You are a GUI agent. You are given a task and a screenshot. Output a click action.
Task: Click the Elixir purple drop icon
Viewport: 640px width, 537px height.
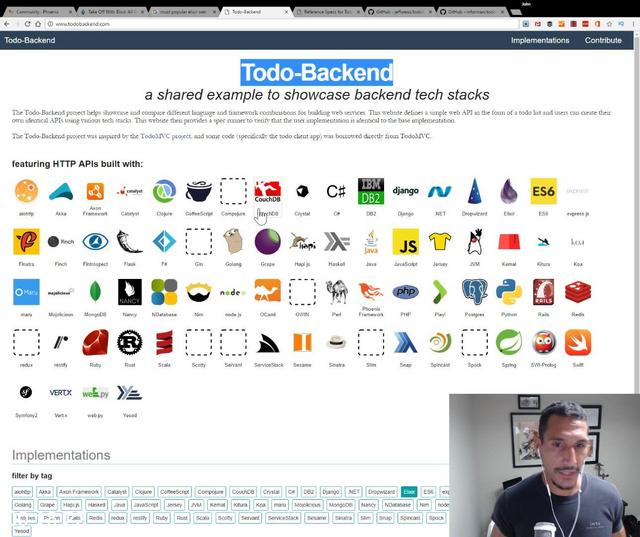coord(509,191)
